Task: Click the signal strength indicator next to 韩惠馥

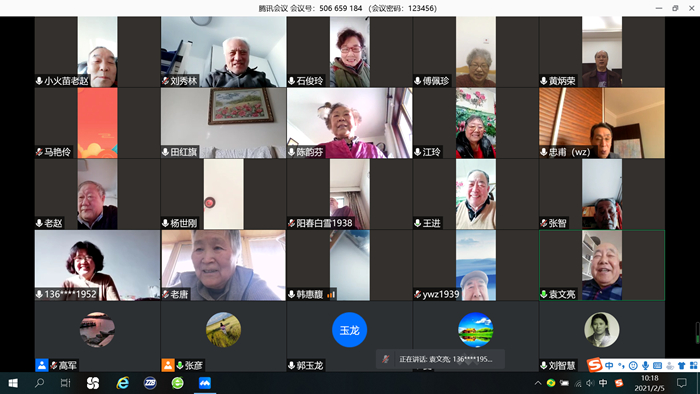Action: pyautogui.click(x=331, y=294)
